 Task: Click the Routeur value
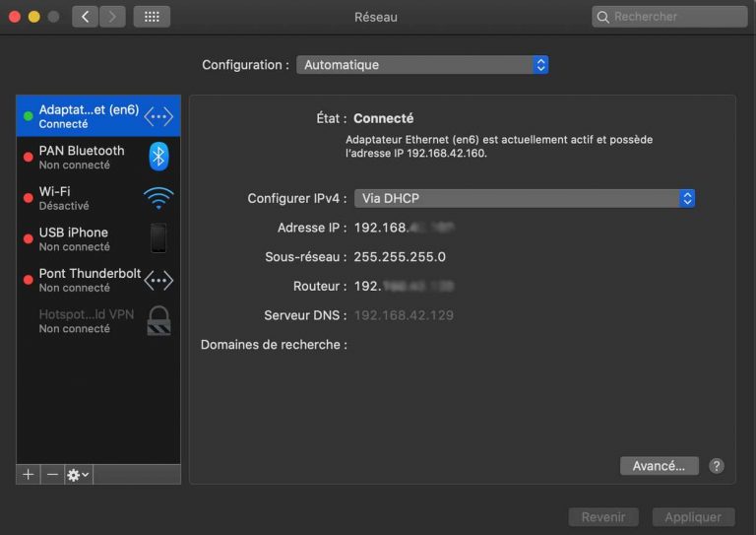(404, 286)
